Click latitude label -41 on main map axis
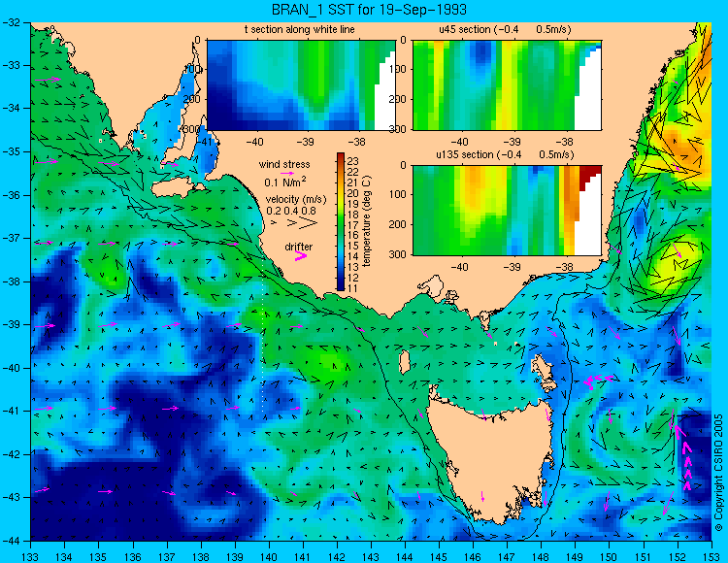 click(11, 411)
